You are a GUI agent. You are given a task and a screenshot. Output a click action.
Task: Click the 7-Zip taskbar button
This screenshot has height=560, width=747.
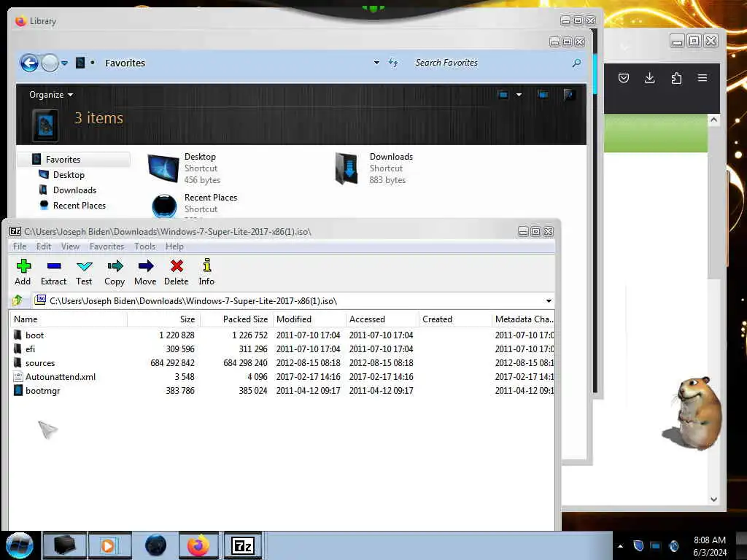coord(243,545)
